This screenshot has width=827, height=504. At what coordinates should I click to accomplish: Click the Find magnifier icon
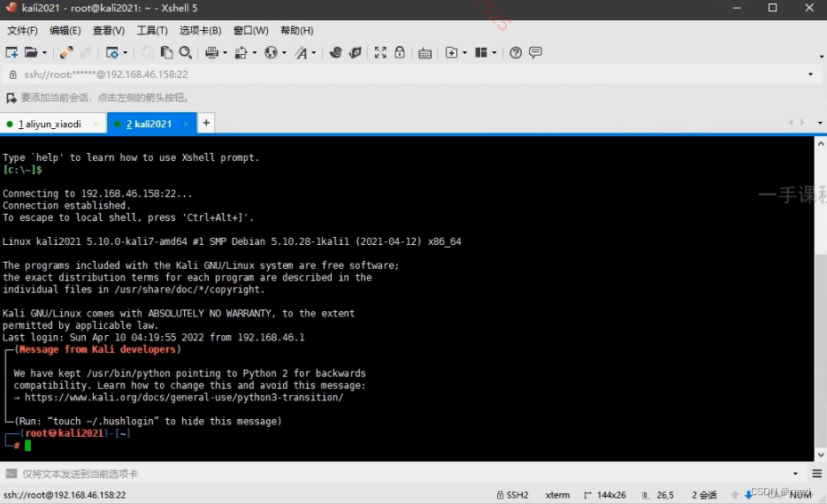pyautogui.click(x=185, y=52)
